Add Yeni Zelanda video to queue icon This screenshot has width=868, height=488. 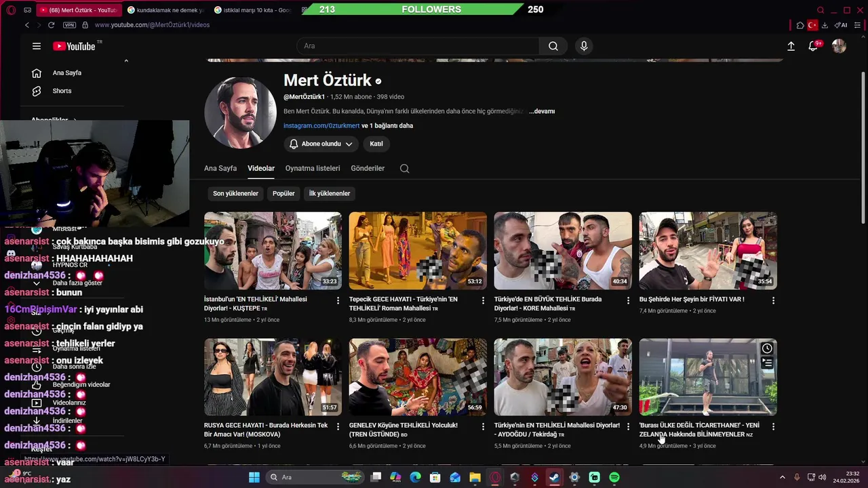(767, 363)
